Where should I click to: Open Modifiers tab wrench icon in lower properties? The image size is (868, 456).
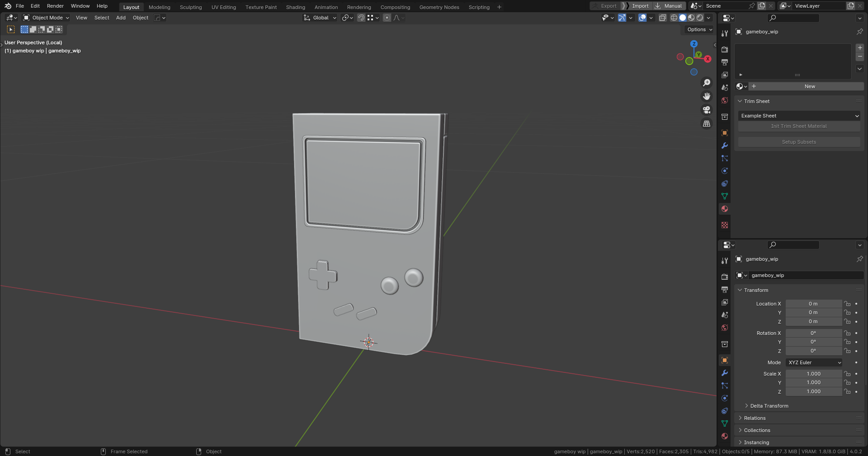(x=725, y=373)
